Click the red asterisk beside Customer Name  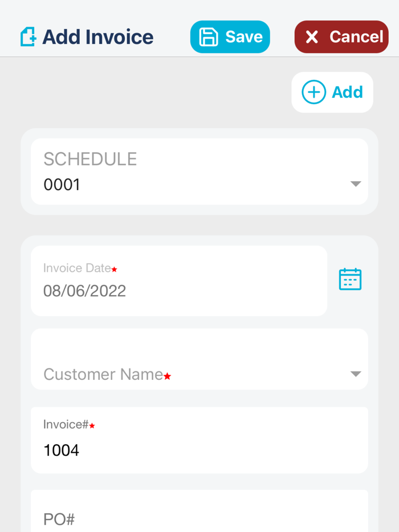pyautogui.click(x=167, y=377)
